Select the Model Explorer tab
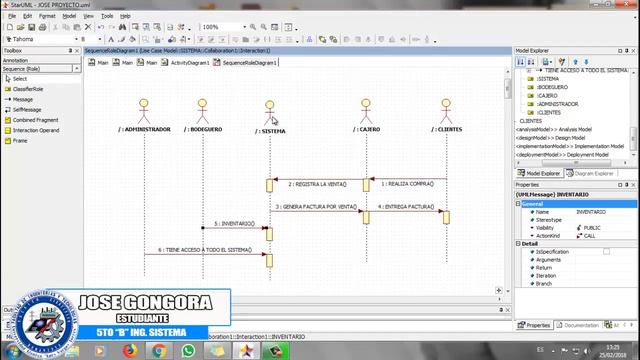 539,173
